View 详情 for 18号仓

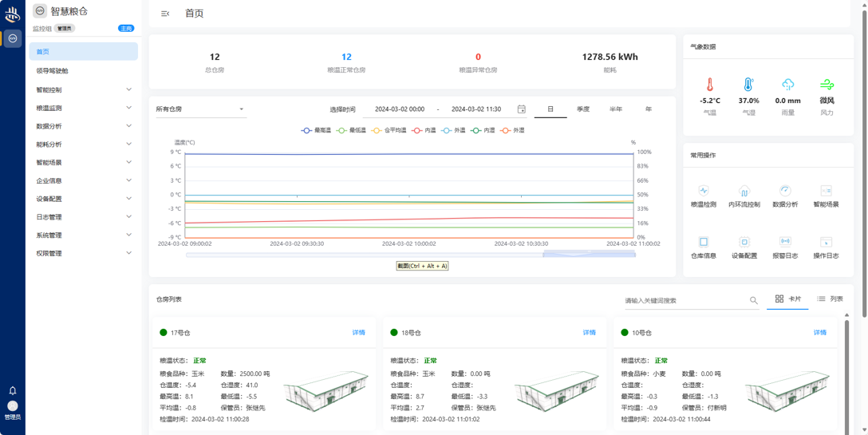[x=589, y=333]
